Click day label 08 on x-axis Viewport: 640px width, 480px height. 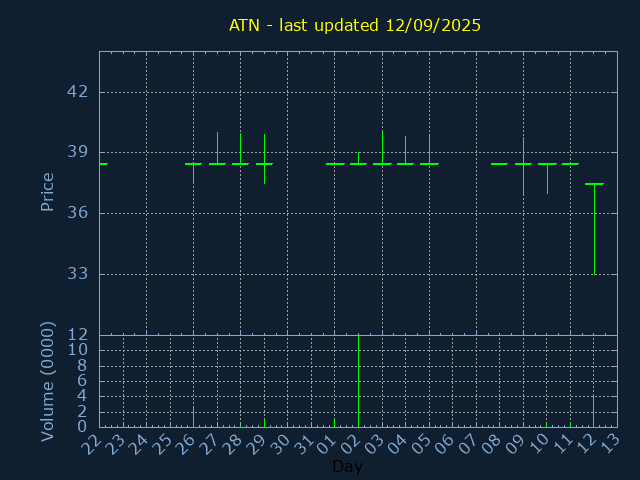click(x=492, y=444)
